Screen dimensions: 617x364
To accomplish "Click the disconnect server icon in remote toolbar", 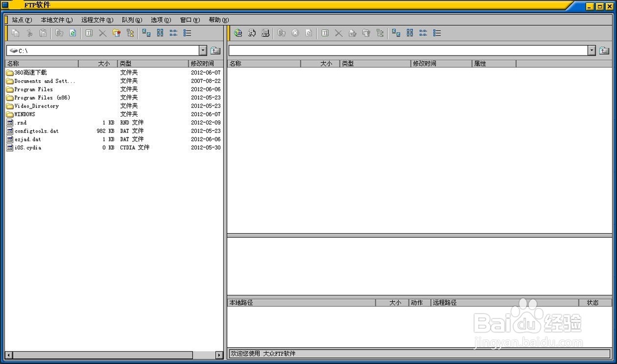I will pos(265,33).
